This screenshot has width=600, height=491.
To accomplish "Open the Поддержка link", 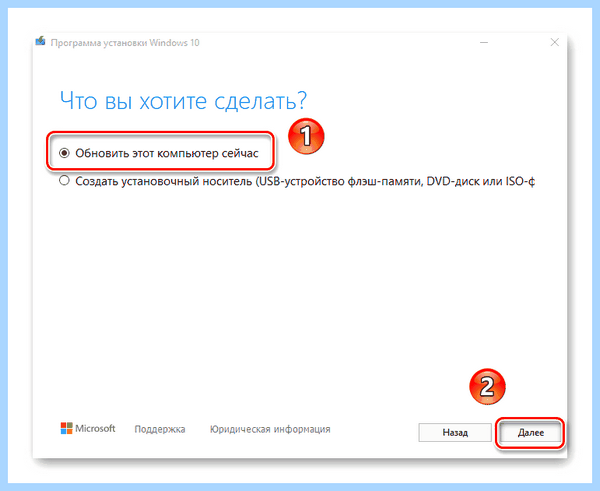I will coord(160,429).
